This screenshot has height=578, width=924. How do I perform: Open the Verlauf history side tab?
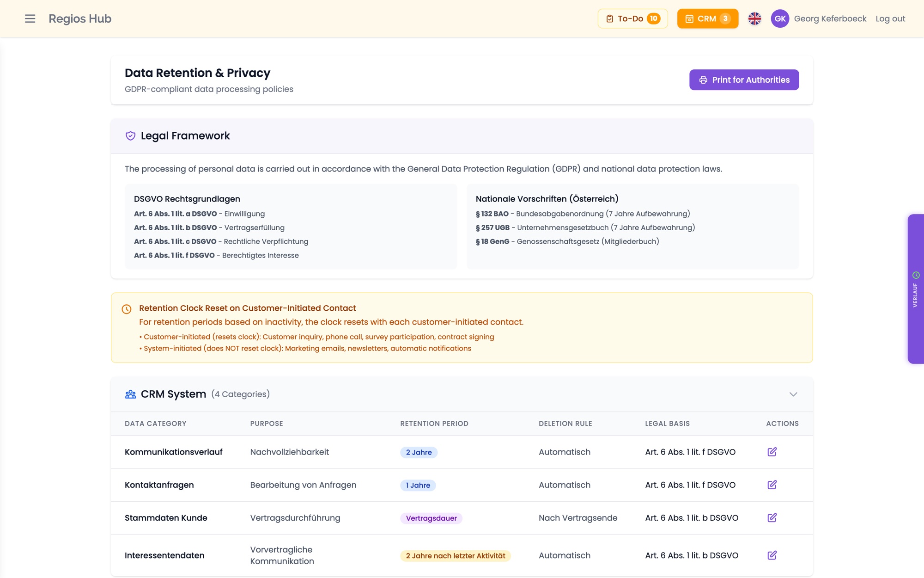915,289
